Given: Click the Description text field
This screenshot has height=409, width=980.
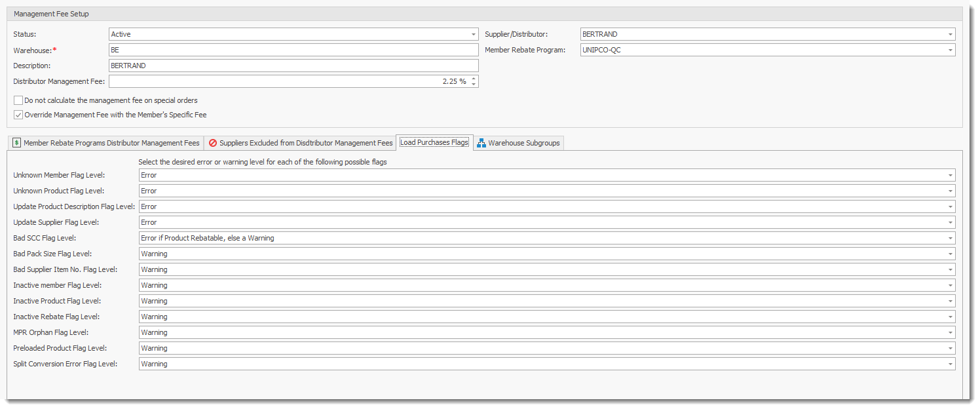Looking at the screenshot, I should coord(293,66).
